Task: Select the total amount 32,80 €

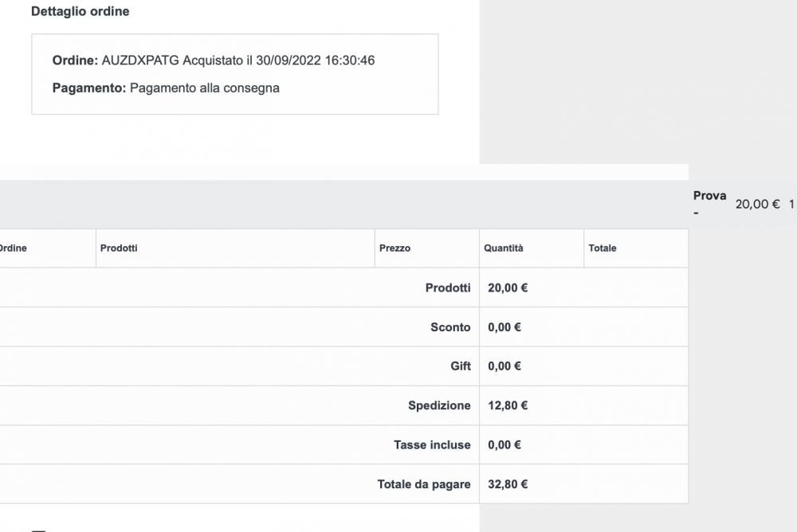Action: coord(508,484)
